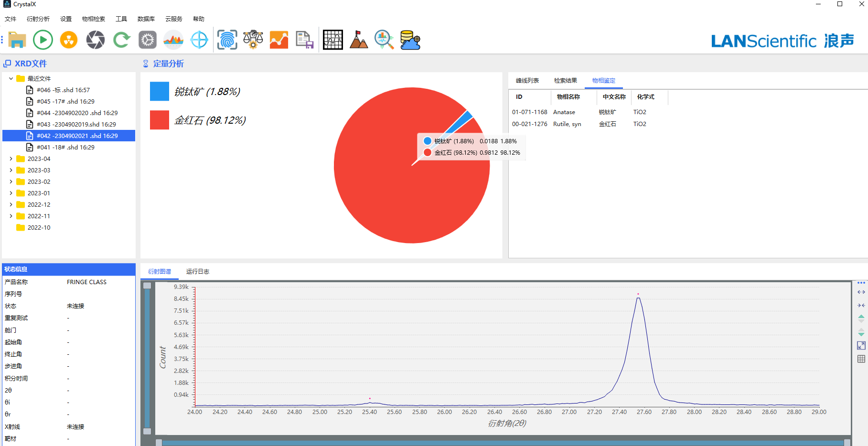Screen dimensions: 868x446
Task: Click the fingerprint phase search icon
Action: [227, 40]
